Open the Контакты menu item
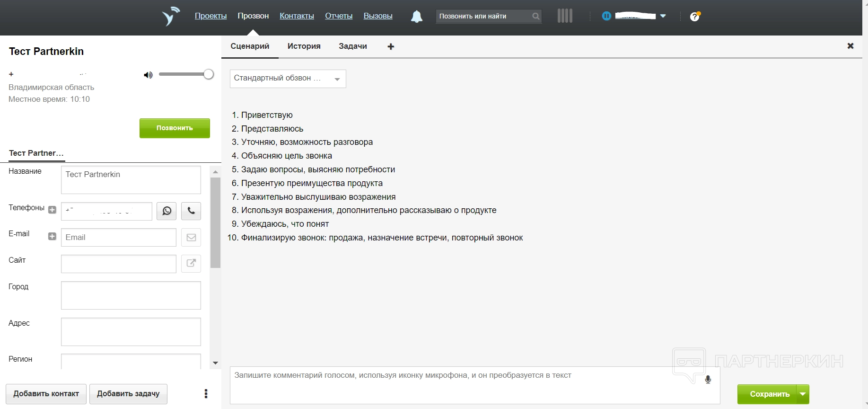Screen dimensions: 868x409 click(297, 16)
